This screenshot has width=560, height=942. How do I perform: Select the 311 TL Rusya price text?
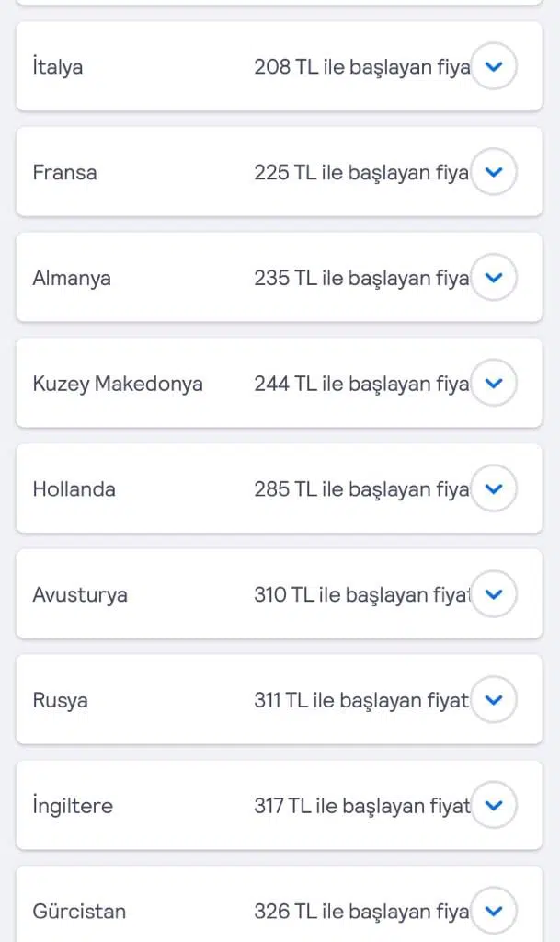pos(361,701)
